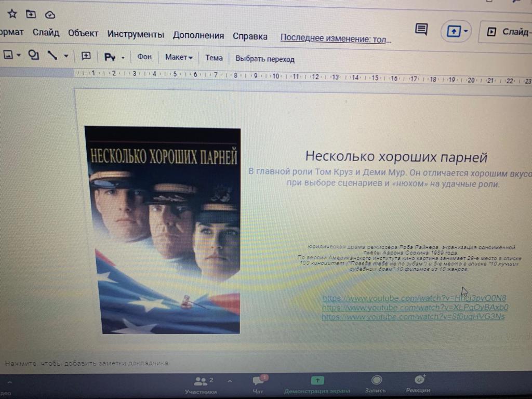Toggle Zoom recording with Запись button
This screenshot has width=532, height=399.
[376, 383]
